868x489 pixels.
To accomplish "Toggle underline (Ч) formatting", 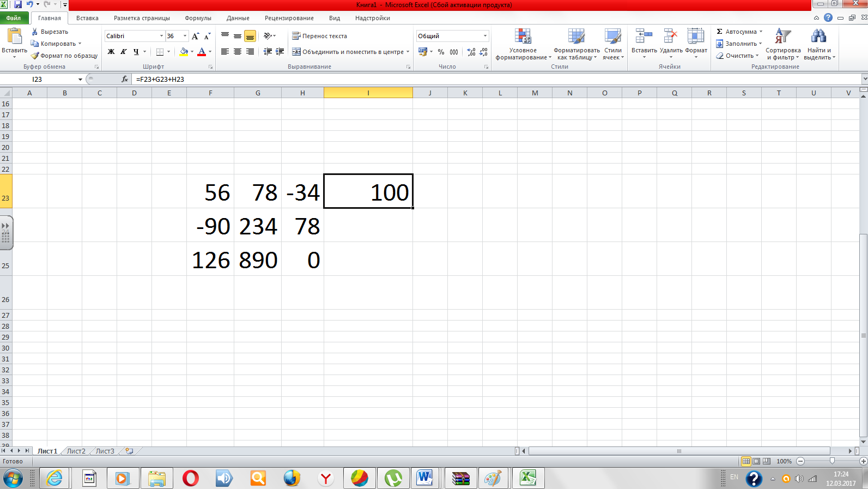I will tap(136, 52).
